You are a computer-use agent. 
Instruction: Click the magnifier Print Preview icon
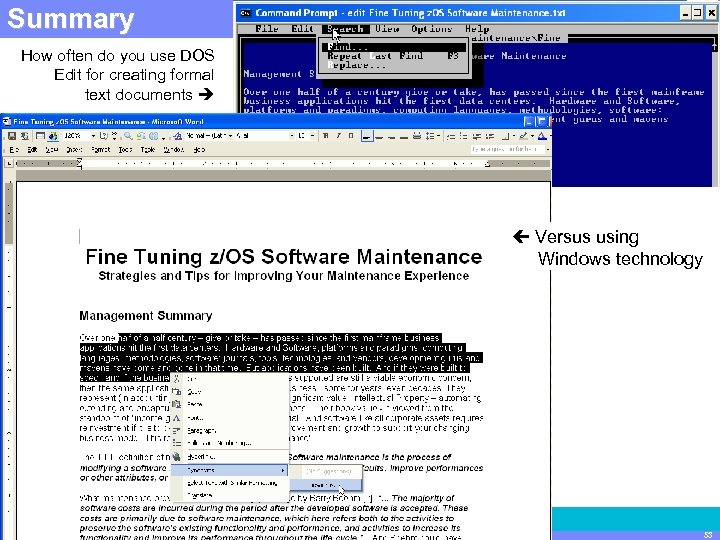pos(128,136)
